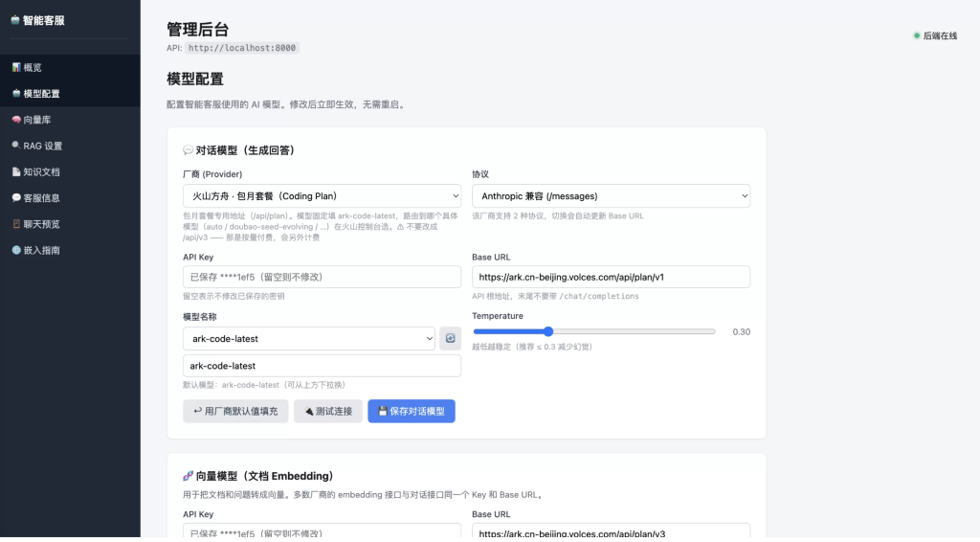Open the 协议 protocol dropdown

click(611, 195)
